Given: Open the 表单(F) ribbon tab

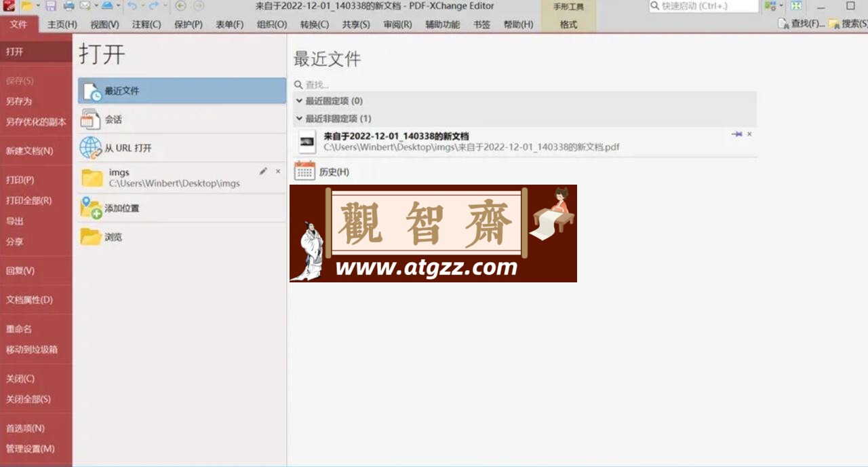Looking at the screenshot, I should pos(229,24).
